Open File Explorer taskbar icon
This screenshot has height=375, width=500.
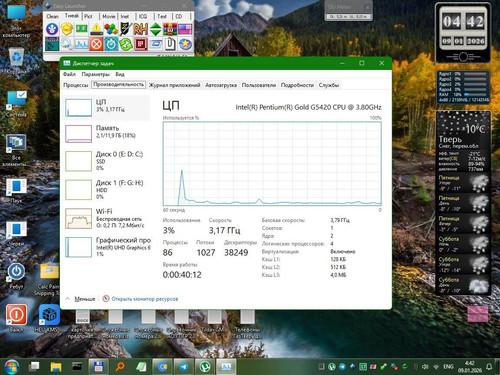56,367
